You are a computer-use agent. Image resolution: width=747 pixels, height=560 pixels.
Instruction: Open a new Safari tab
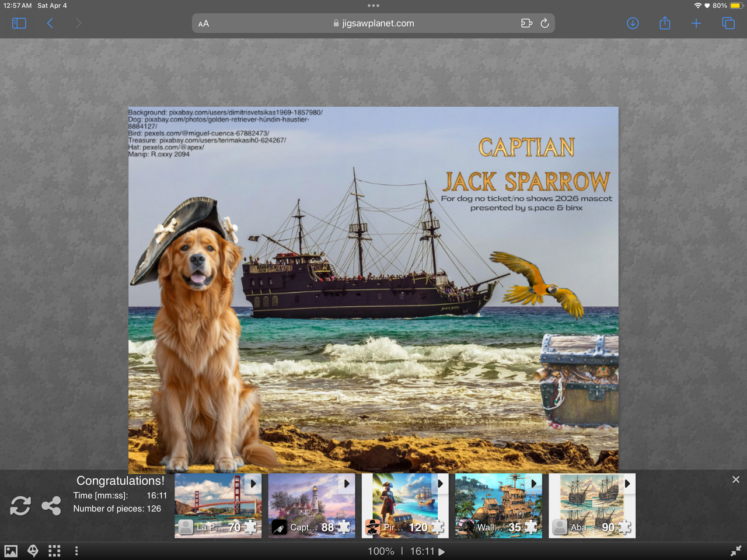(x=696, y=23)
